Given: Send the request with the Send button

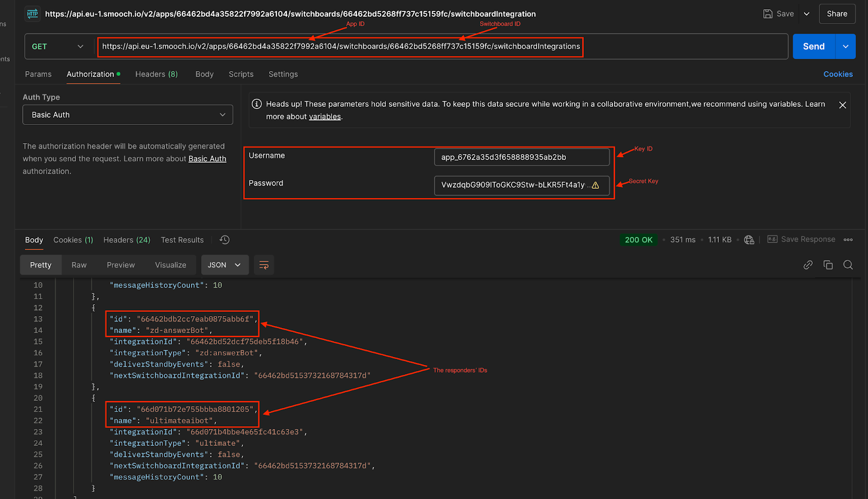Looking at the screenshot, I should (x=814, y=47).
